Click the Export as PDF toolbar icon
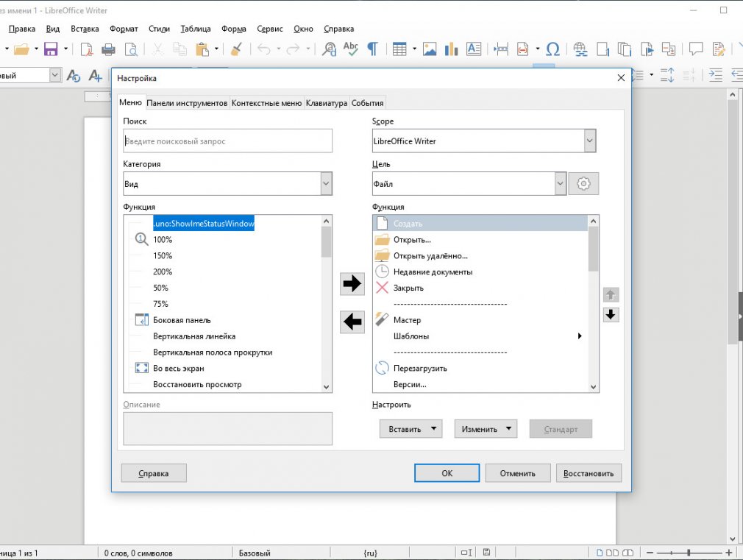This screenshot has height=560, width=743. pyautogui.click(x=87, y=49)
